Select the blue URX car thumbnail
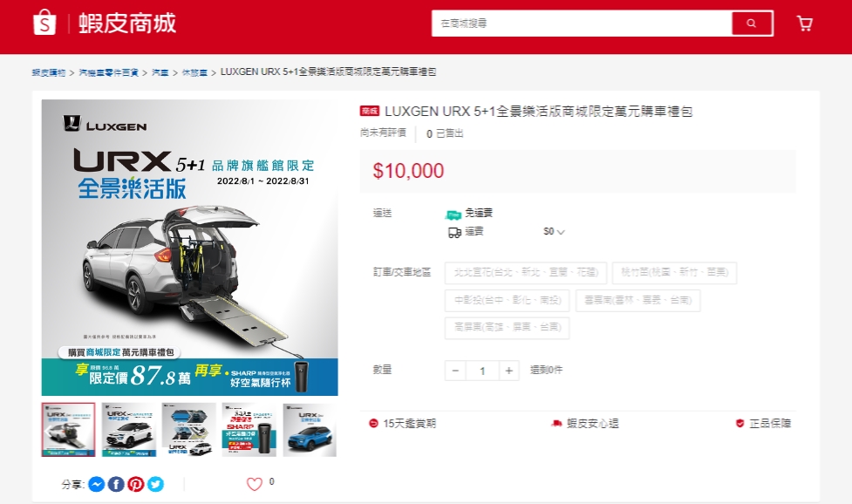Viewport: 852px width, 504px height. click(309, 430)
